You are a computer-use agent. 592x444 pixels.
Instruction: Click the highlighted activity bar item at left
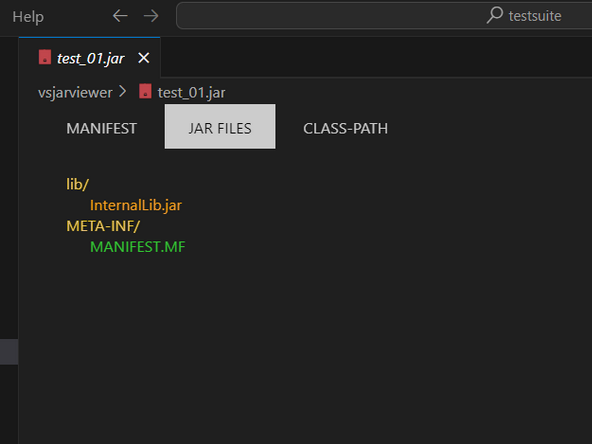point(9,352)
